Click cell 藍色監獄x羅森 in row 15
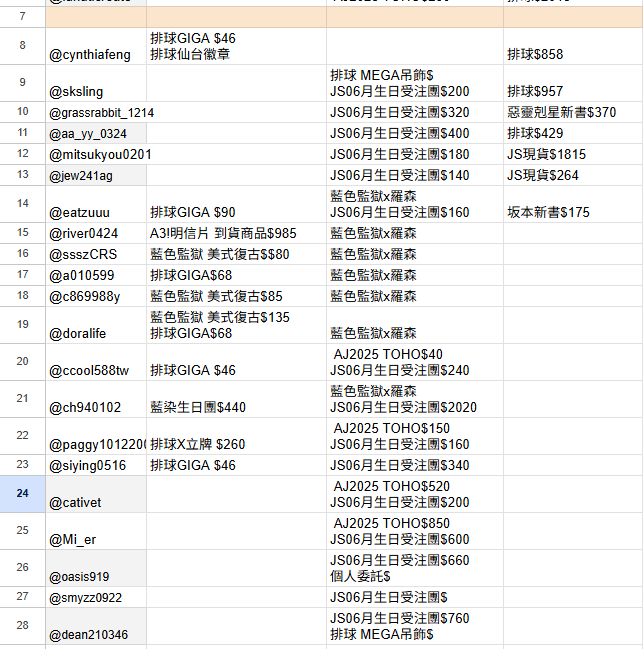This screenshot has height=649, width=643. (x=415, y=233)
